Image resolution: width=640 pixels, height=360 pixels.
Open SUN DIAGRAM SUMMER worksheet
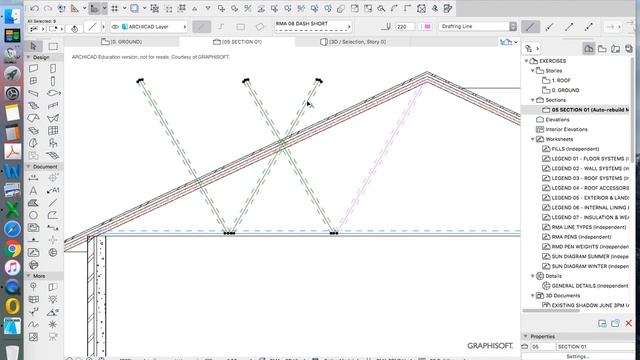[x=585, y=256]
